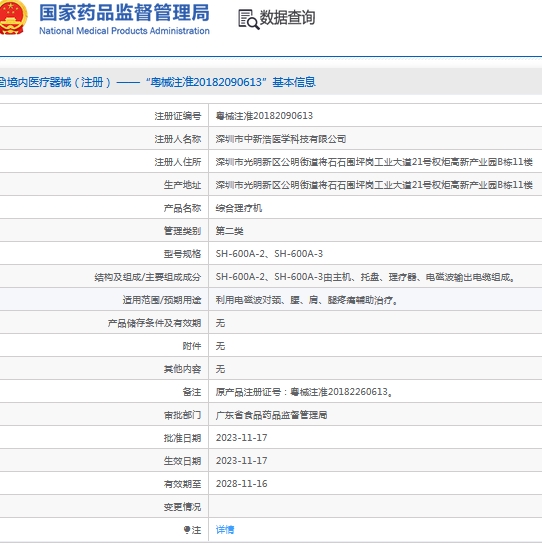Click the 注册人住所 label
The height and width of the screenshot is (551, 542).
click(x=178, y=162)
